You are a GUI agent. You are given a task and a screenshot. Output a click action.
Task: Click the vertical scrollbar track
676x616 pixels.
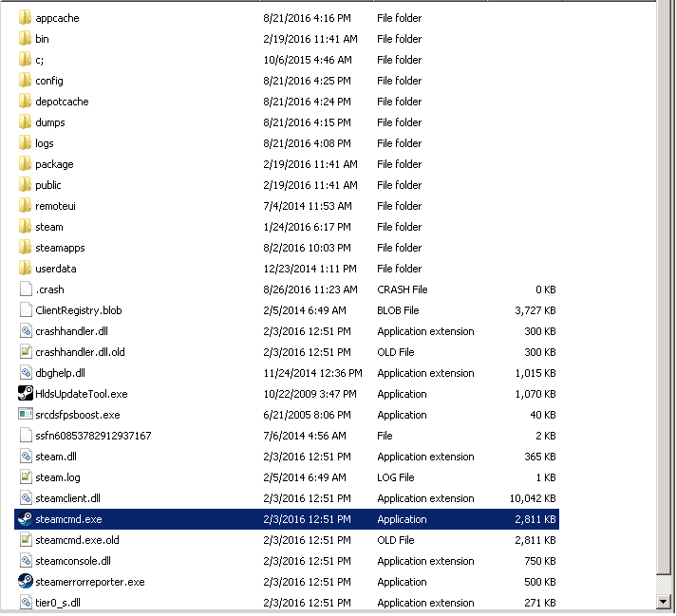tap(663, 285)
